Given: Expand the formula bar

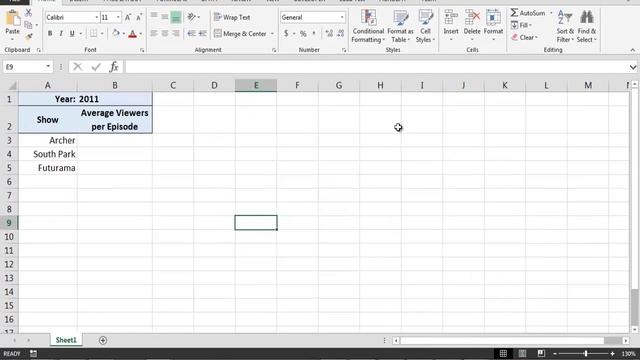Looking at the screenshot, I should (x=633, y=67).
